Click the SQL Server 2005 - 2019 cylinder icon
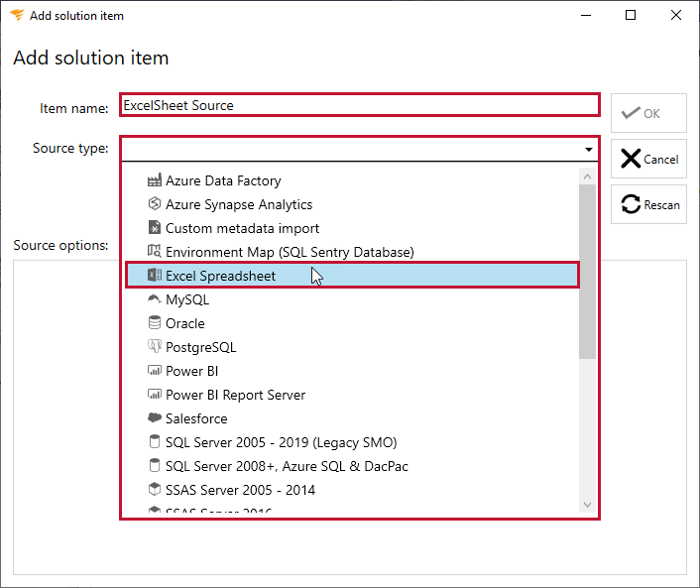The image size is (700, 588). (154, 441)
